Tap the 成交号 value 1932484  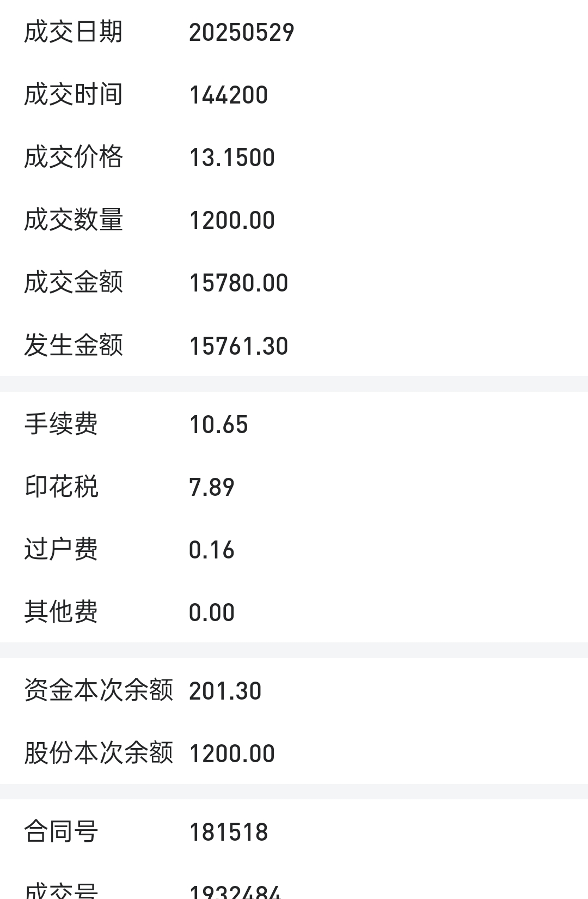click(x=235, y=891)
